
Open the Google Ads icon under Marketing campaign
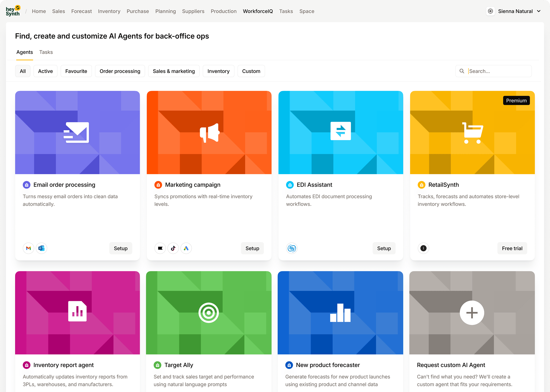[x=186, y=248]
